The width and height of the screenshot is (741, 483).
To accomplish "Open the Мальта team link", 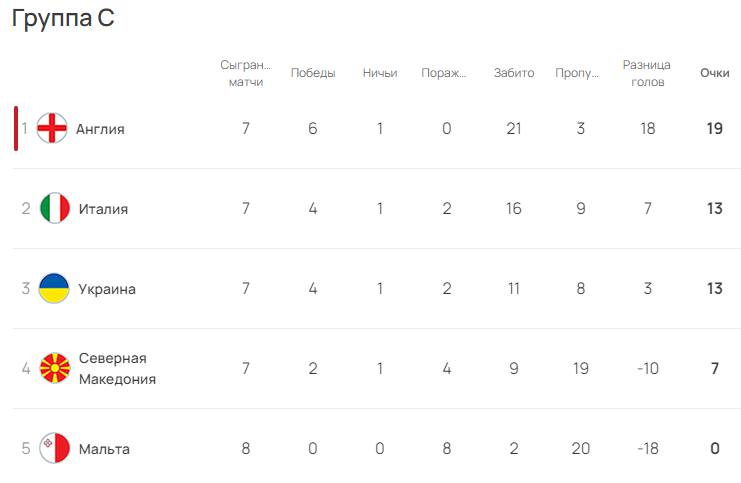I will pyautogui.click(x=104, y=449).
